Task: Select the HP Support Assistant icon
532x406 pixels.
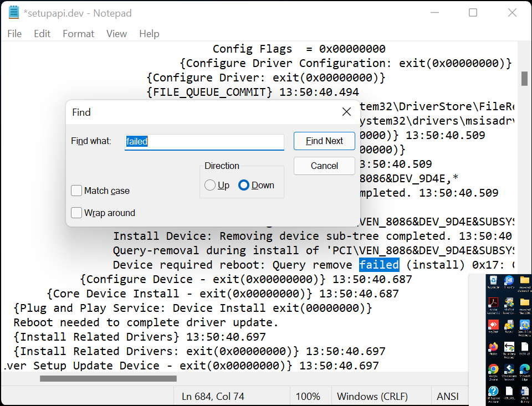Action: click(493, 392)
